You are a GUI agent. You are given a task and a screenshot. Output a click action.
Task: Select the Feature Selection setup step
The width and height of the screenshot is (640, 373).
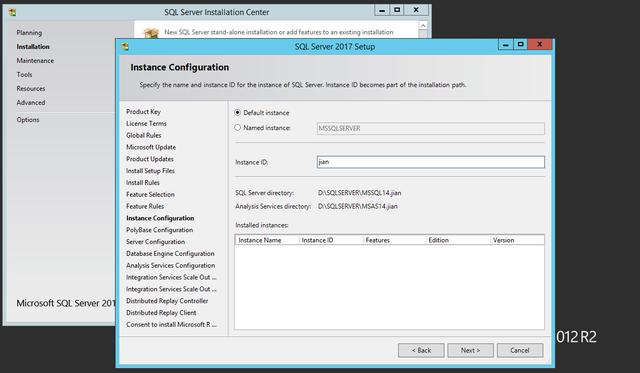(150, 194)
